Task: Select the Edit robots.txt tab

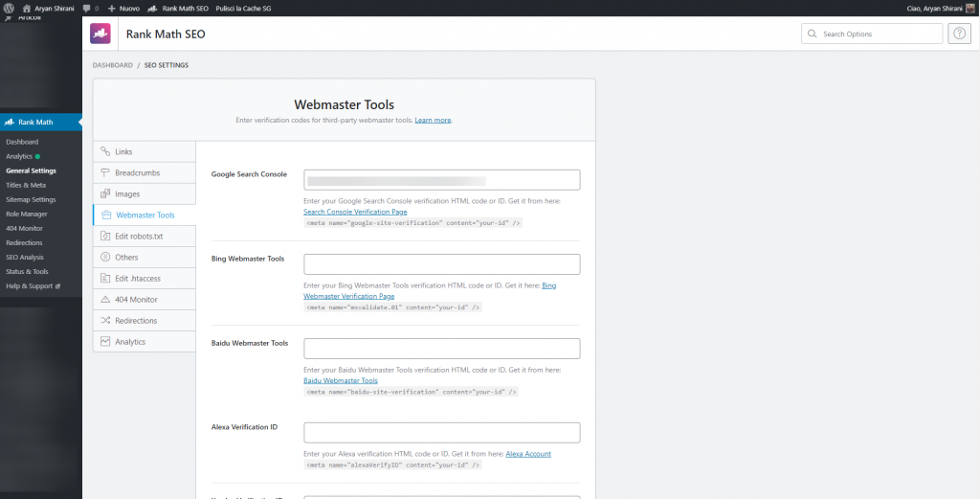Action: [x=139, y=236]
